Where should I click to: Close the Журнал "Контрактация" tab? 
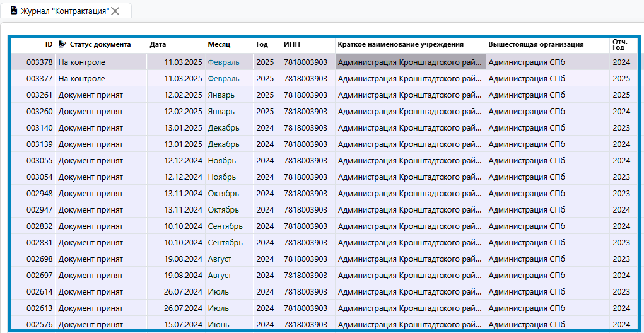115,11
